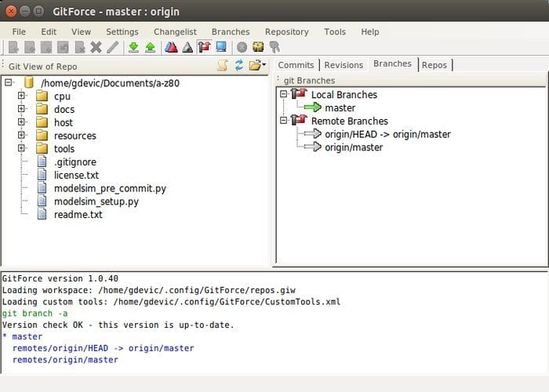Click the grey pencil edit toolbar icon
This screenshot has height=392, width=549.
[x=112, y=47]
